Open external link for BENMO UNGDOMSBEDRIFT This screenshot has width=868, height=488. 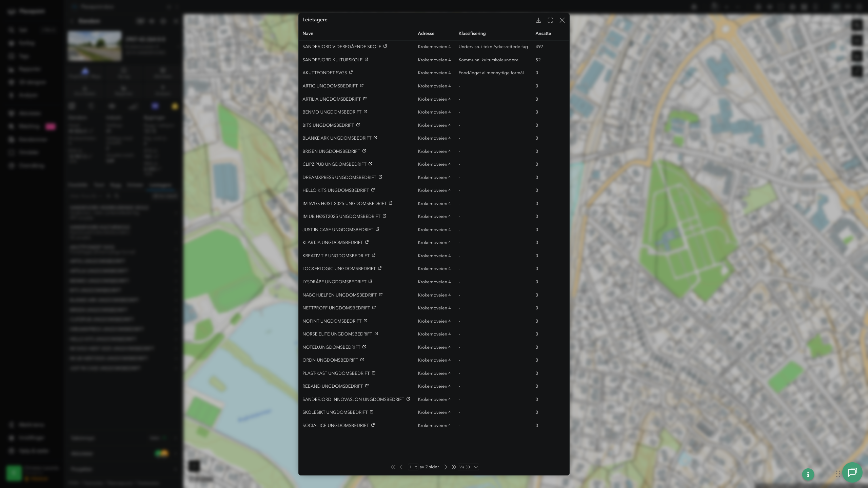366,112
